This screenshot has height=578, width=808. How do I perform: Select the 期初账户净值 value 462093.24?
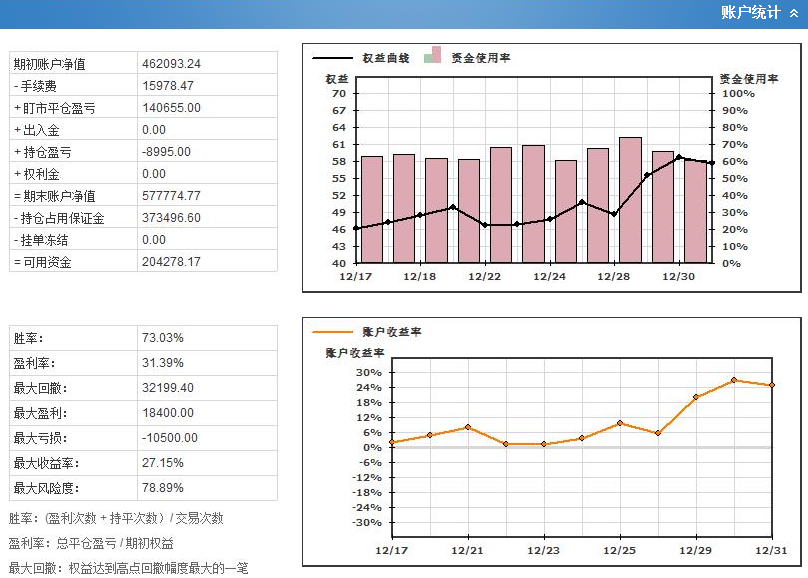pos(171,64)
